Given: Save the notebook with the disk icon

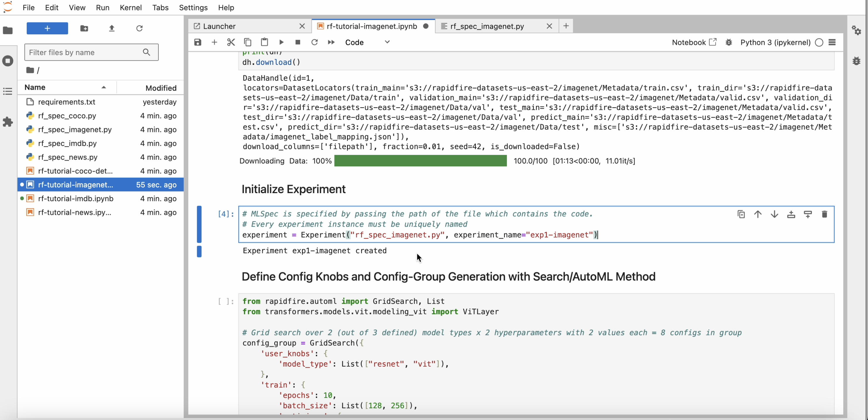Looking at the screenshot, I should click(198, 42).
